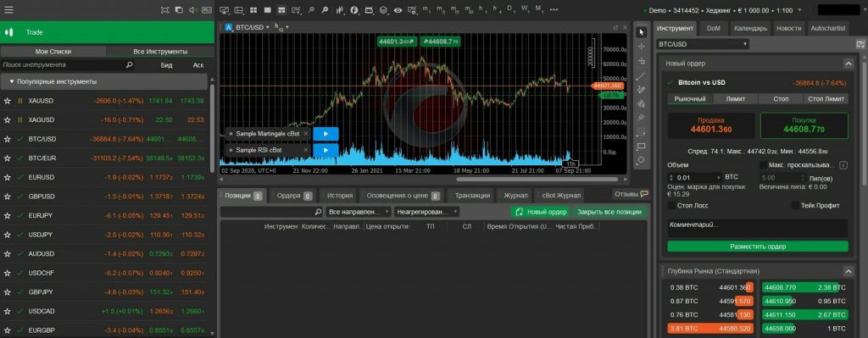Click the Поиск инструмента search field
The width and height of the screenshot is (868, 338).
pyautogui.click(x=68, y=65)
